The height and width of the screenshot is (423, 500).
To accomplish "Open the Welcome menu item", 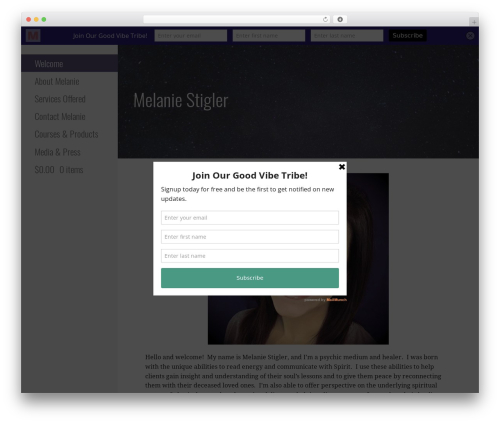I will 69,64.
